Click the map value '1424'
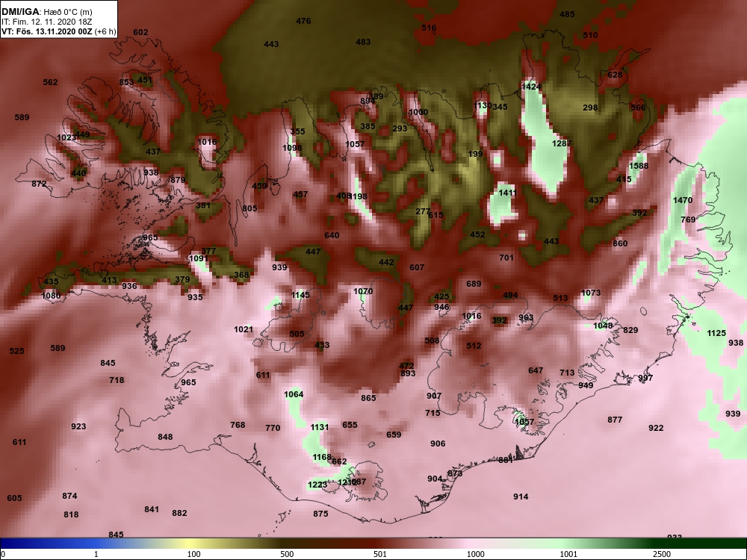This screenshot has width=747, height=560. pos(531,87)
